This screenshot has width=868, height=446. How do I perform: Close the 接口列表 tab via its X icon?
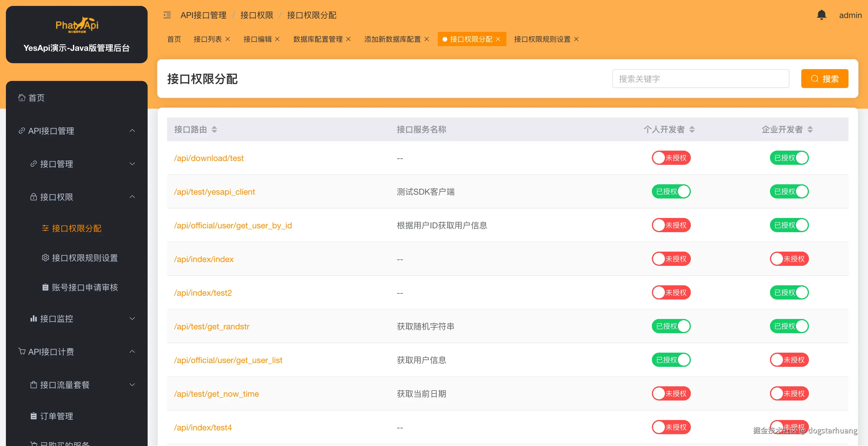(x=228, y=39)
